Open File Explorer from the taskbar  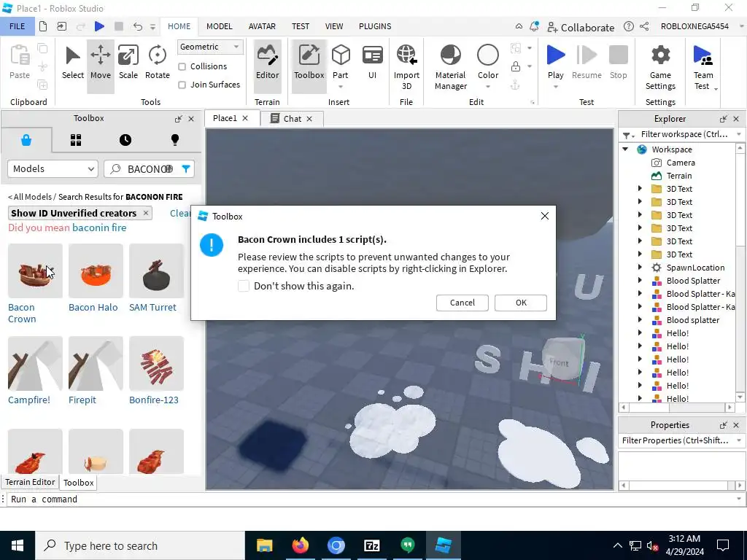(x=264, y=545)
